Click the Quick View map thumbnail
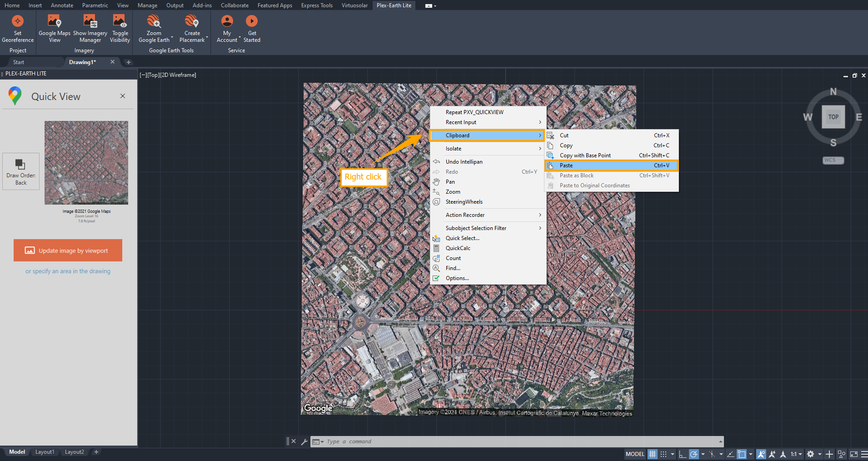Image resolution: width=868 pixels, height=461 pixels. click(86, 163)
